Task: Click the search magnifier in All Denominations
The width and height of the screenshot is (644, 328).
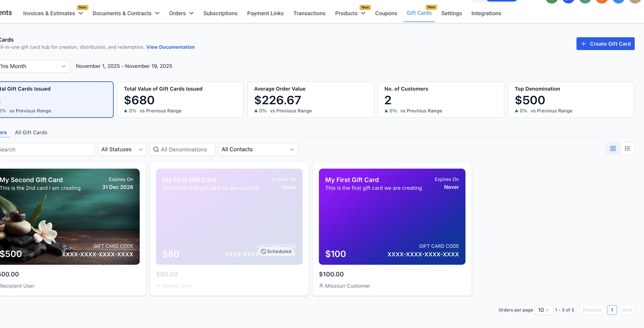Action: pos(156,149)
